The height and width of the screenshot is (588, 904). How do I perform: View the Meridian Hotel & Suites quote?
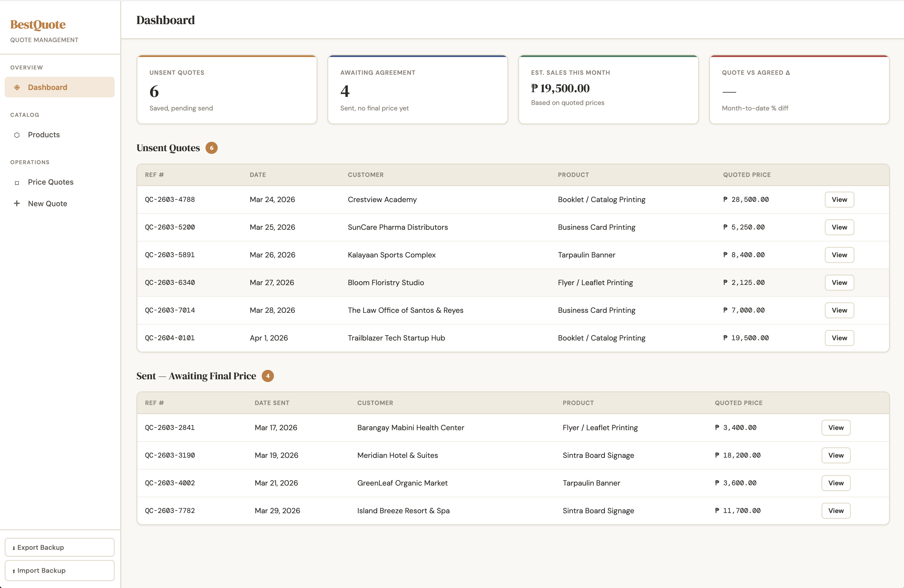tap(836, 455)
